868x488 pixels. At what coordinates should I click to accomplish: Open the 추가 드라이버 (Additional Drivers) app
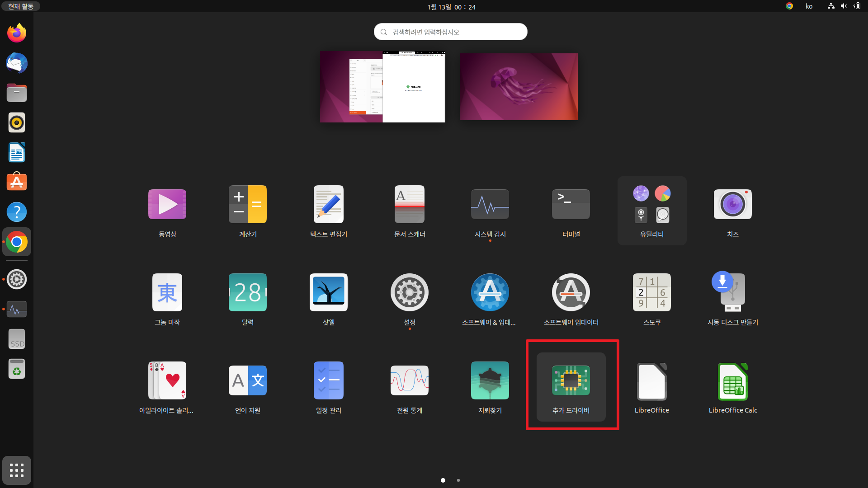point(571,381)
